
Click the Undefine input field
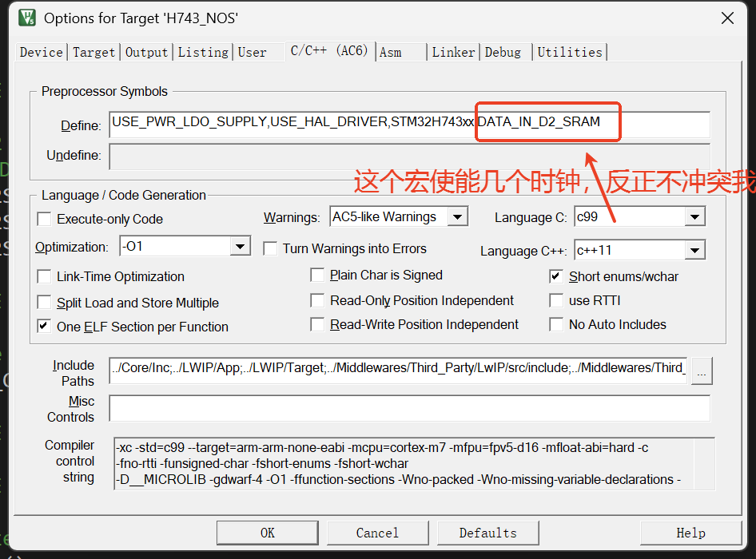(409, 157)
